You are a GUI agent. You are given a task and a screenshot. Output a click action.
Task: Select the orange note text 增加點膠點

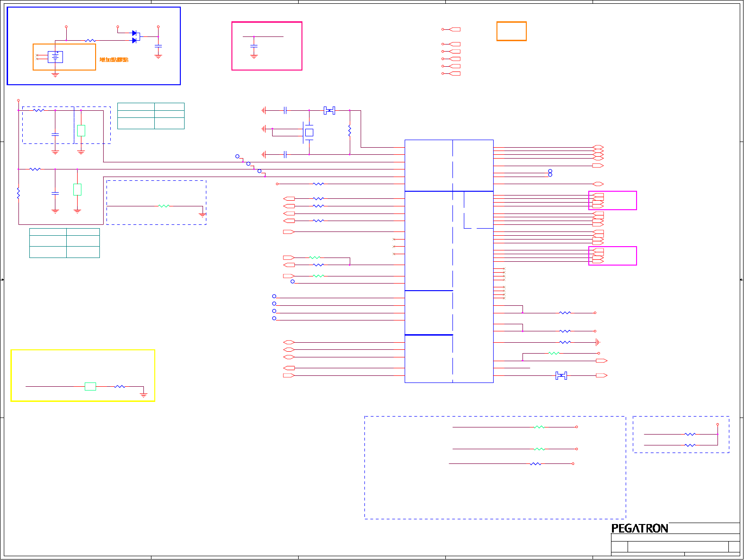(114, 60)
